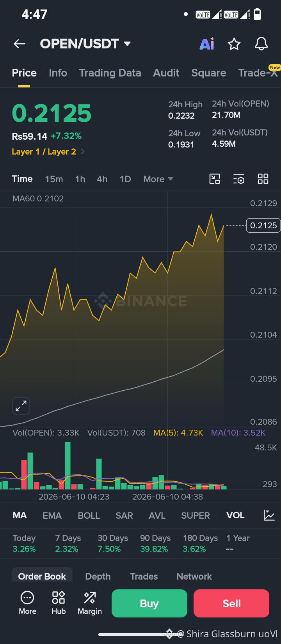The width and height of the screenshot is (281, 644).
Task: Open the Hub icon
Action: [59, 603]
